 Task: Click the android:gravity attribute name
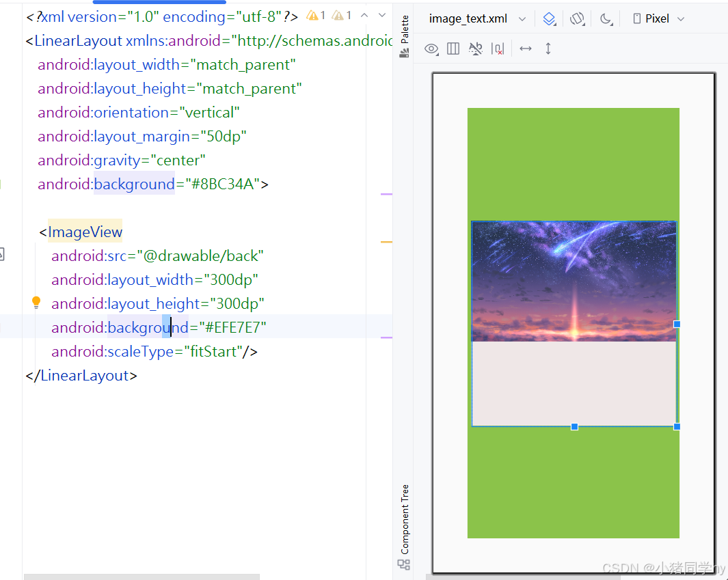pyautogui.click(x=89, y=160)
